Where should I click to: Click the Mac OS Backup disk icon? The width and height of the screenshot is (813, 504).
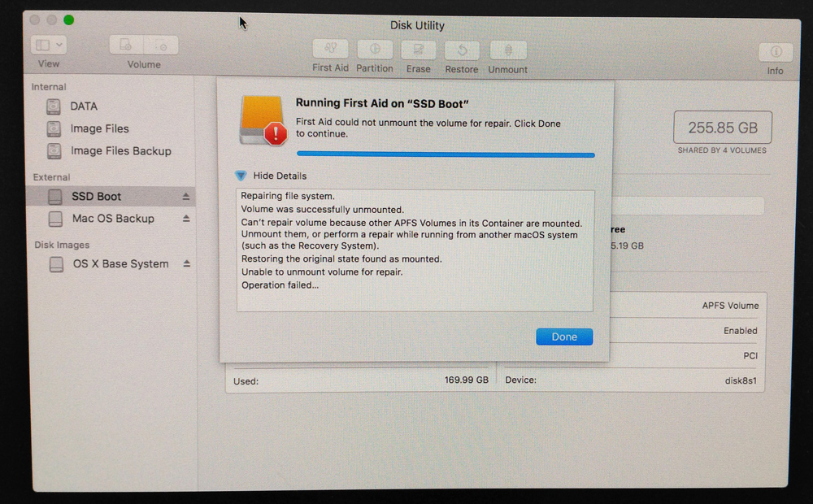click(x=55, y=219)
